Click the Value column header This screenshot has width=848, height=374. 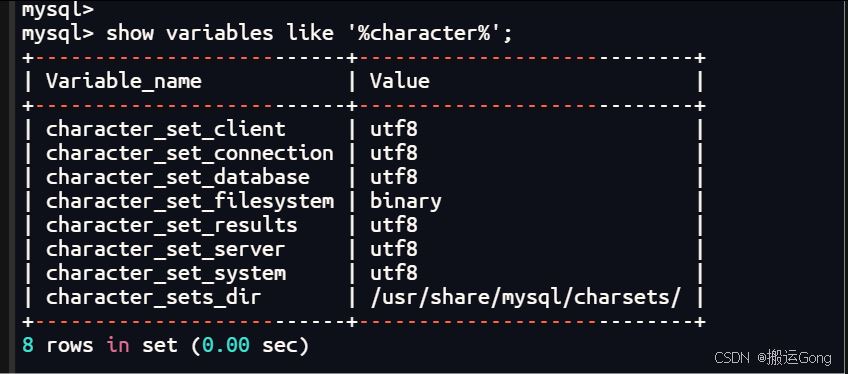click(x=400, y=81)
